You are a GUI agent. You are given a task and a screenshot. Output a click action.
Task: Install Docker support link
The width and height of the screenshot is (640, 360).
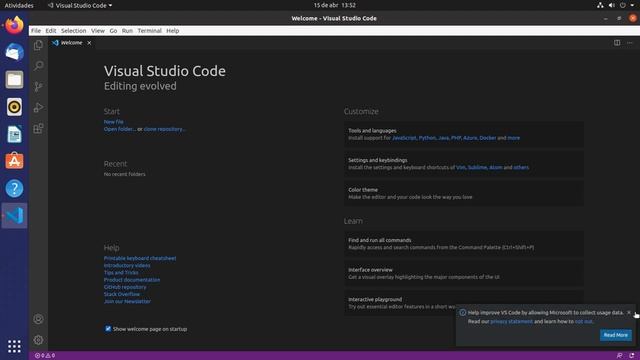(x=487, y=138)
